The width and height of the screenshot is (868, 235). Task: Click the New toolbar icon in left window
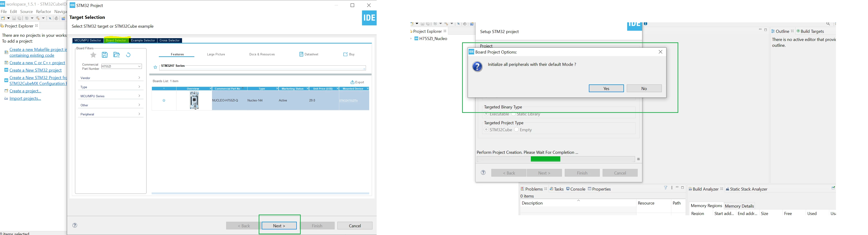pos(3,19)
